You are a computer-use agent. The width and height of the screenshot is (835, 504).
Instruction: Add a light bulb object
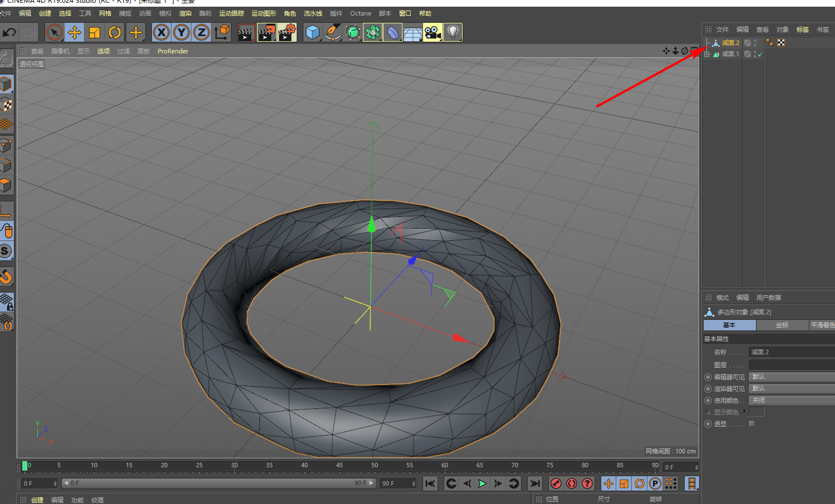[453, 33]
